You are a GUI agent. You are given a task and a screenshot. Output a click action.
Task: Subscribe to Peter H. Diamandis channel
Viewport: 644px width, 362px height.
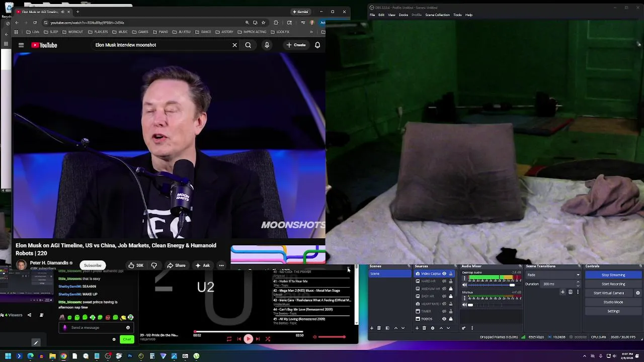[93, 265]
